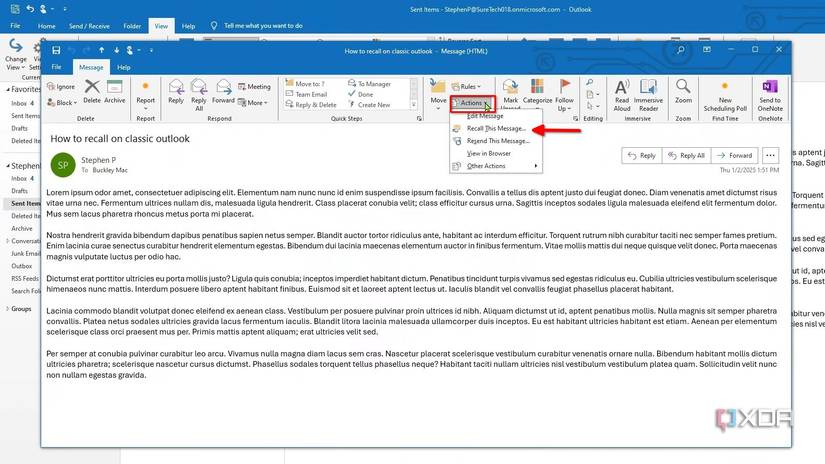Open Folder tab in main Outlook window
This screenshot has height=464, width=825.
coord(132,26)
